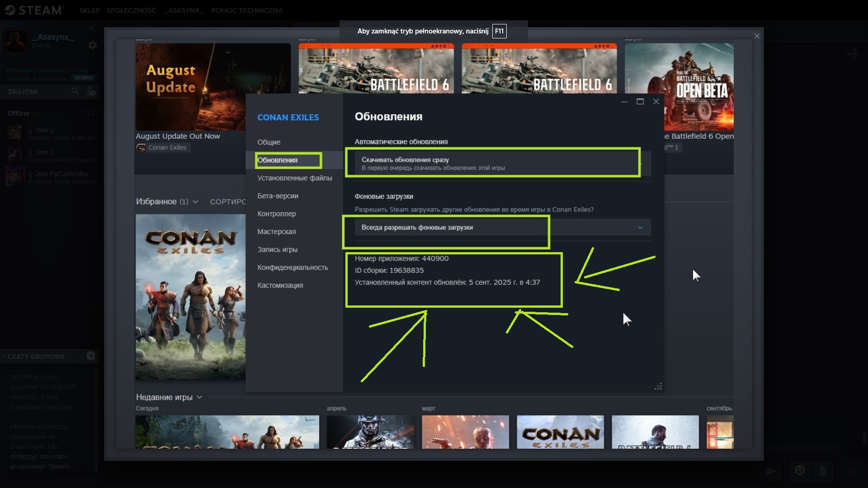This screenshot has height=488, width=868.
Task: Create group chat with plus icon
Action: coord(91,356)
